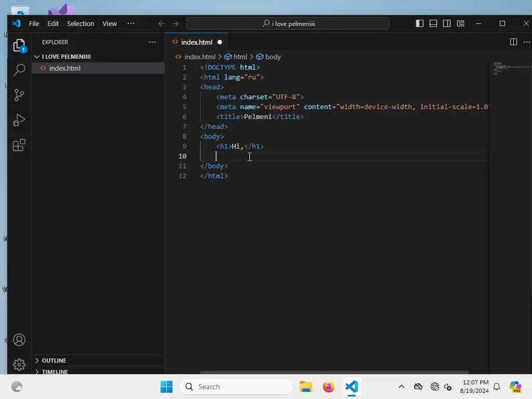The height and width of the screenshot is (399, 532).
Task: Toggle the bottom panel layout icon
Action: (x=433, y=23)
